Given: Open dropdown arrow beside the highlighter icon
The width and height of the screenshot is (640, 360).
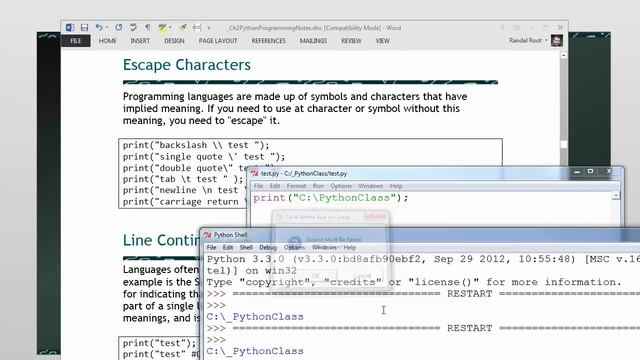Looking at the screenshot, I should click(170, 28).
